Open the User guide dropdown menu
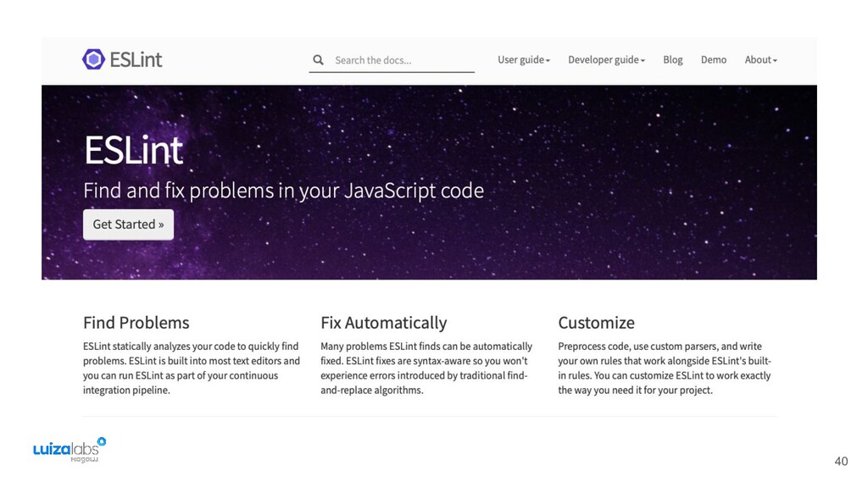The image size is (868, 488). click(524, 60)
